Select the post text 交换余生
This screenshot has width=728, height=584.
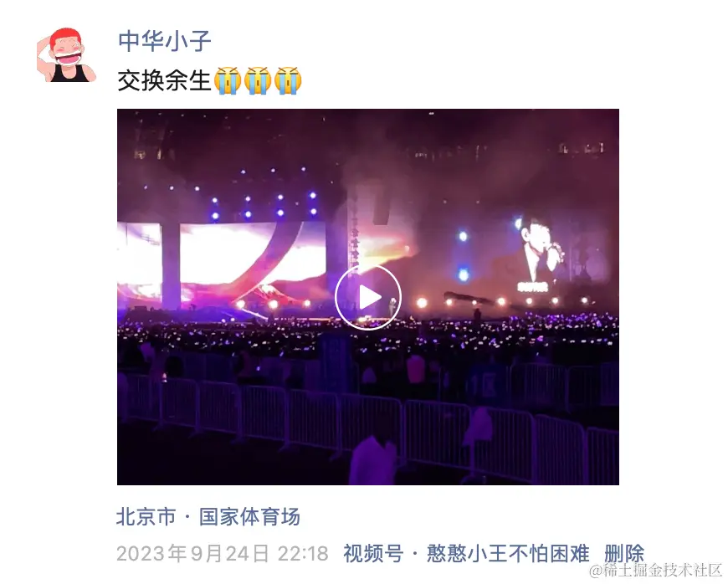(x=164, y=81)
